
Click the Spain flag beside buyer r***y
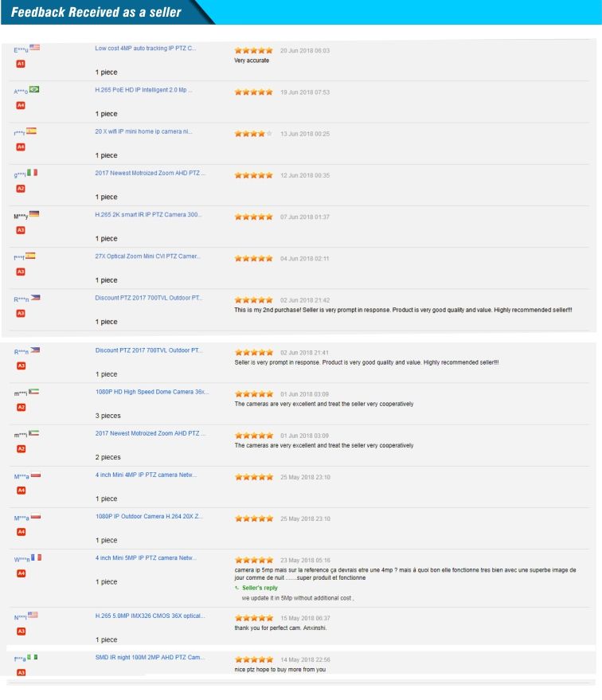click(x=32, y=131)
